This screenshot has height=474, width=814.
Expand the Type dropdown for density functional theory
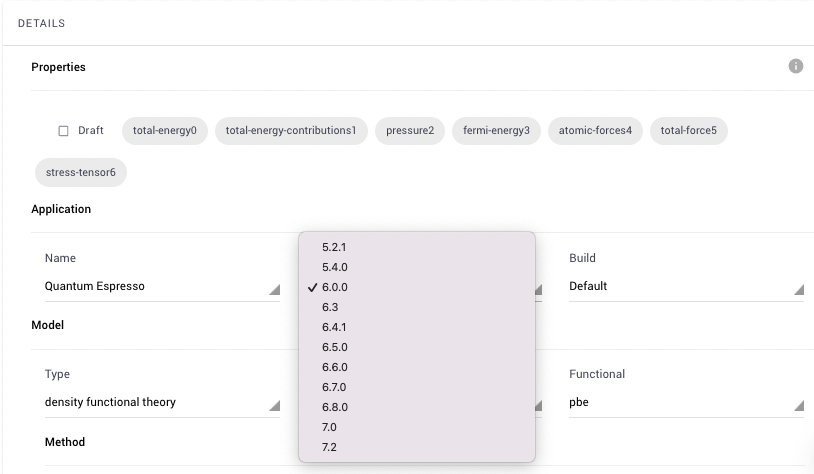162,402
